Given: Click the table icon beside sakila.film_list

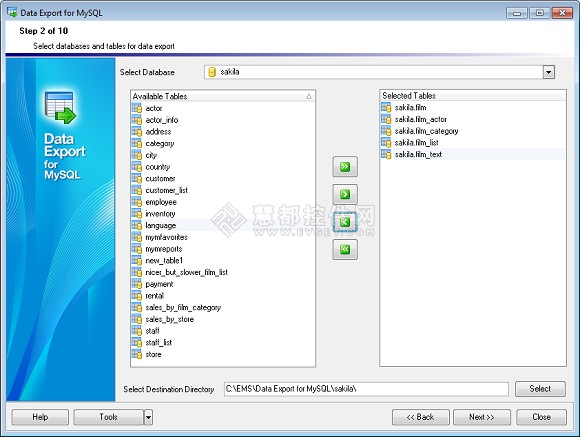Looking at the screenshot, I should pyautogui.click(x=386, y=142).
